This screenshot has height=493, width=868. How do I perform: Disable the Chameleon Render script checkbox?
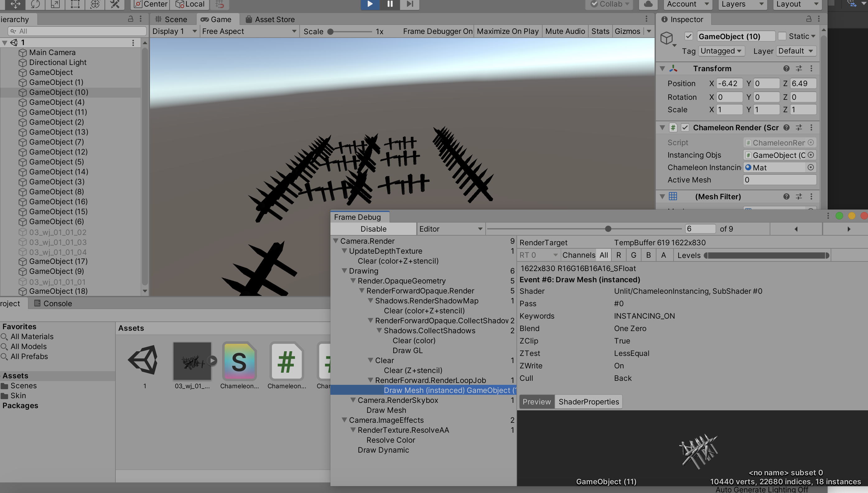pyautogui.click(x=685, y=128)
